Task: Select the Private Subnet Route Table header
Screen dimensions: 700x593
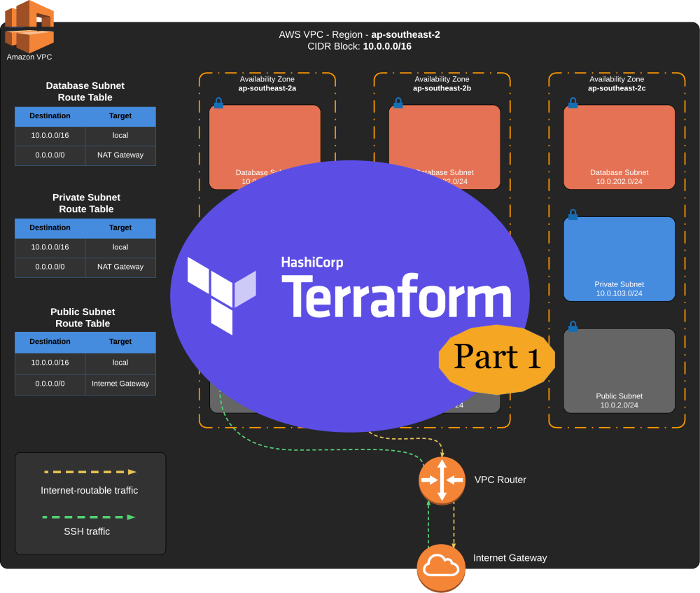Action: pos(86,203)
